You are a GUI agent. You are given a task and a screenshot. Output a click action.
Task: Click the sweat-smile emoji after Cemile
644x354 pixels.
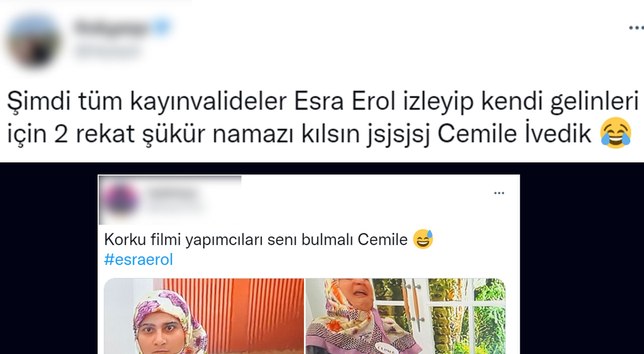click(423, 239)
